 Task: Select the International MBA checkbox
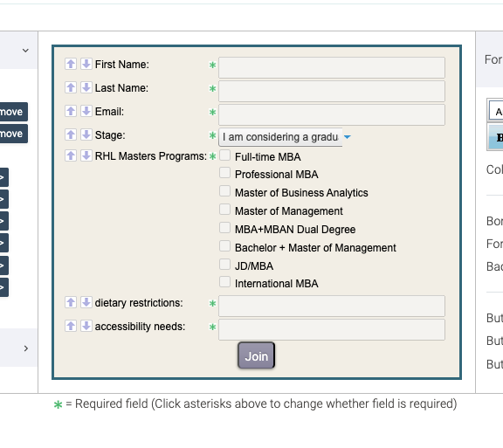click(224, 282)
